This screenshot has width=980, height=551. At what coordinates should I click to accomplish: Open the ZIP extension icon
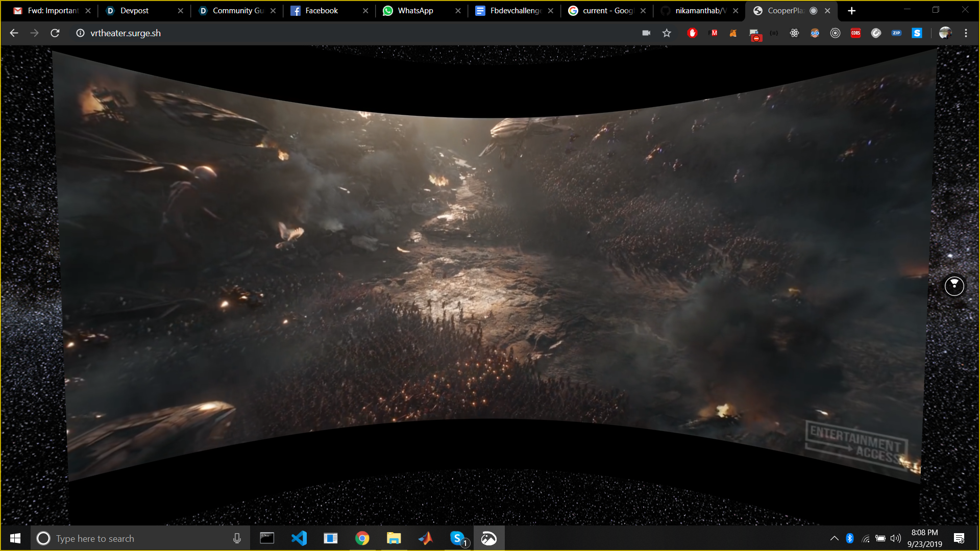(896, 33)
